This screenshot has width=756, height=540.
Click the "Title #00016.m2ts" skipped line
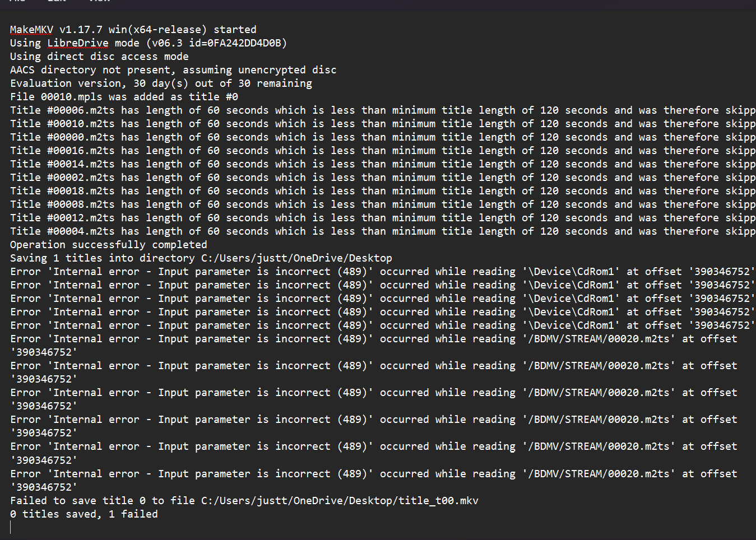coord(383,151)
